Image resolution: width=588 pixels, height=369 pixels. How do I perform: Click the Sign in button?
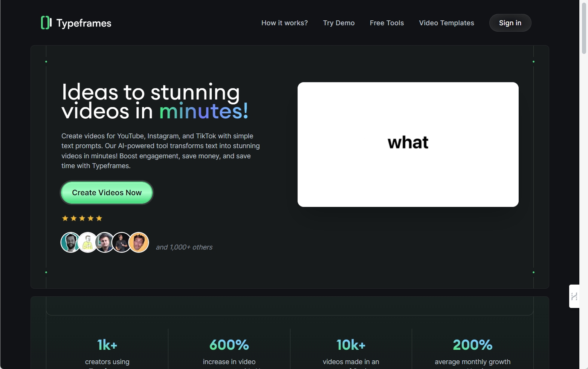point(510,23)
